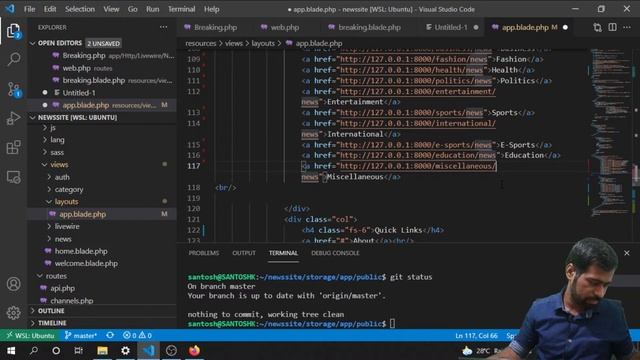Collapse the OPEN EDITORS section
Screen dimensions: 640x360
point(102,43)
